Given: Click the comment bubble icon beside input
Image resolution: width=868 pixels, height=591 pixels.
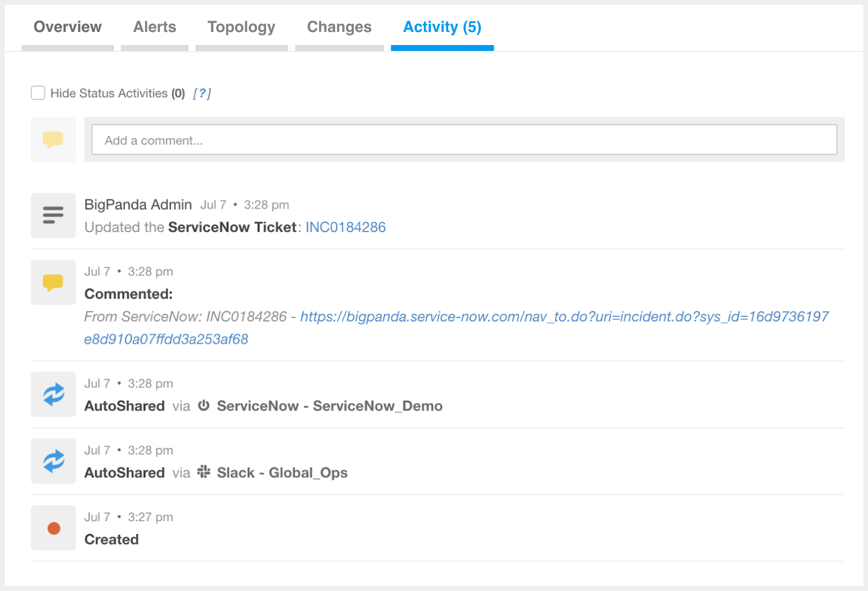Looking at the screenshot, I should point(53,140).
